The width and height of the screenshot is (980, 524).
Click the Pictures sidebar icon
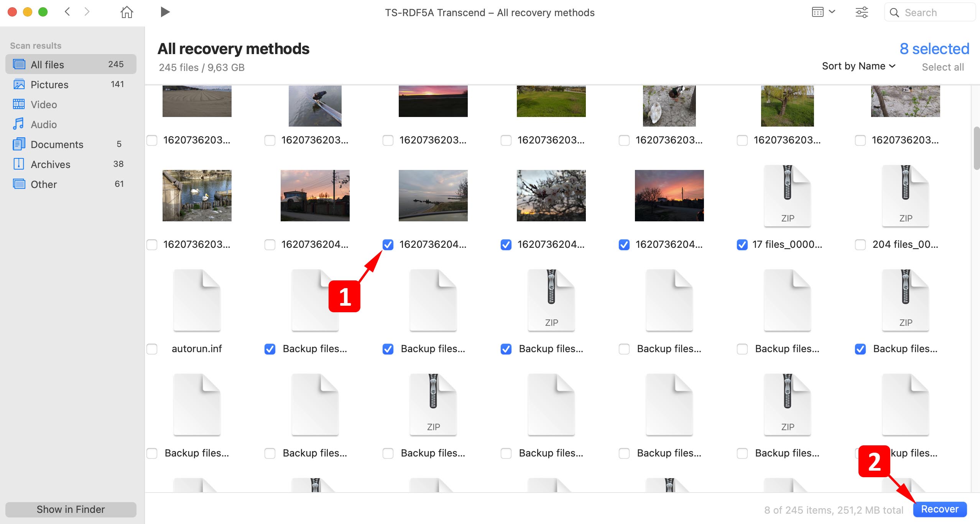(x=19, y=84)
